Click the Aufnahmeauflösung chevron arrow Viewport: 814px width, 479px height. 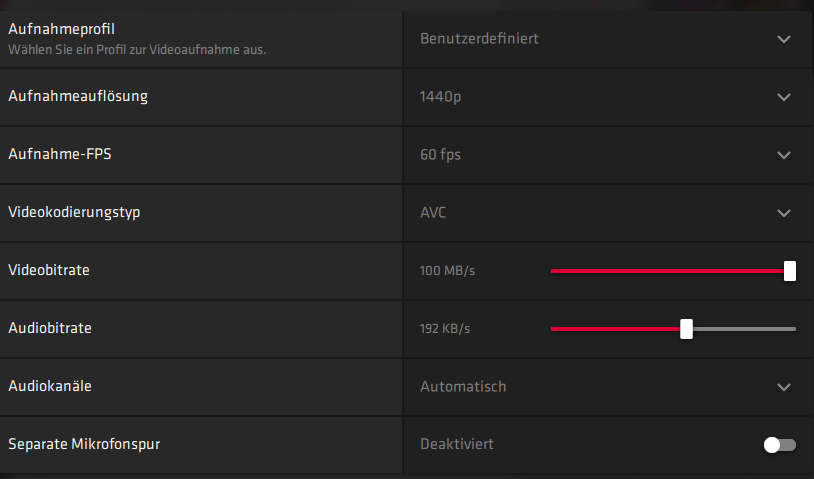pos(784,97)
